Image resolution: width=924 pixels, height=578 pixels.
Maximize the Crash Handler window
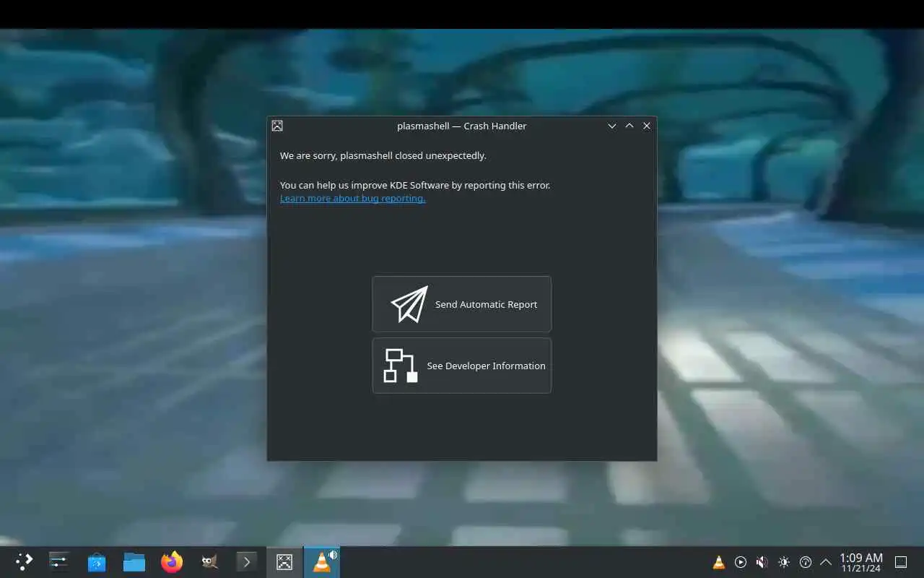[629, 126]
